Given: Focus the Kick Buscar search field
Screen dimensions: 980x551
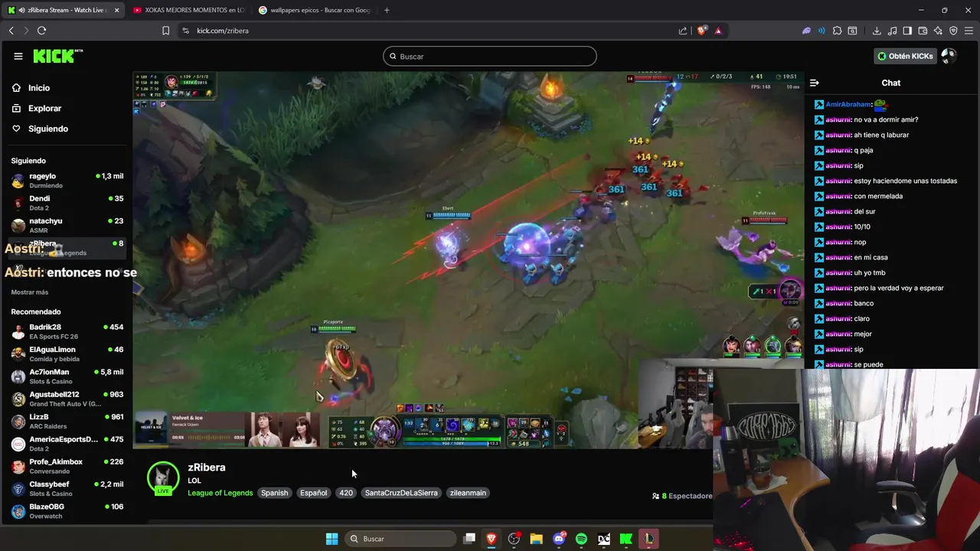Looking at the screenshot, I should click(489, 56).
